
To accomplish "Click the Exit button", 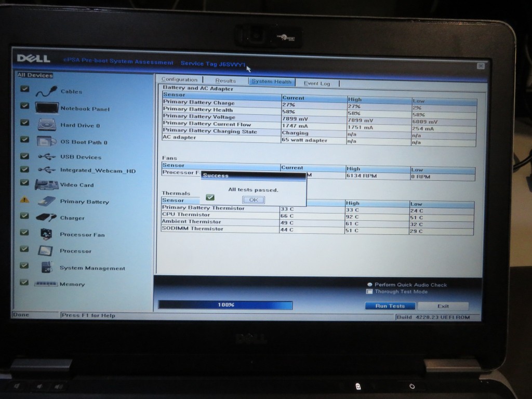I will (443, 306).
